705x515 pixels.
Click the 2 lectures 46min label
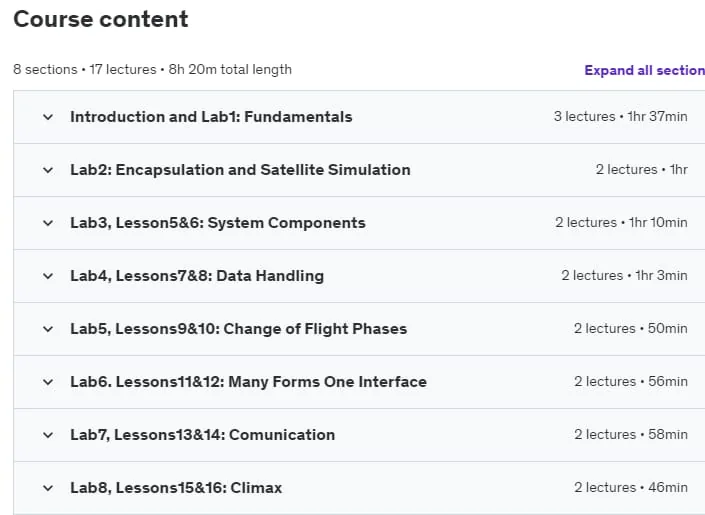tap(631, 488)
